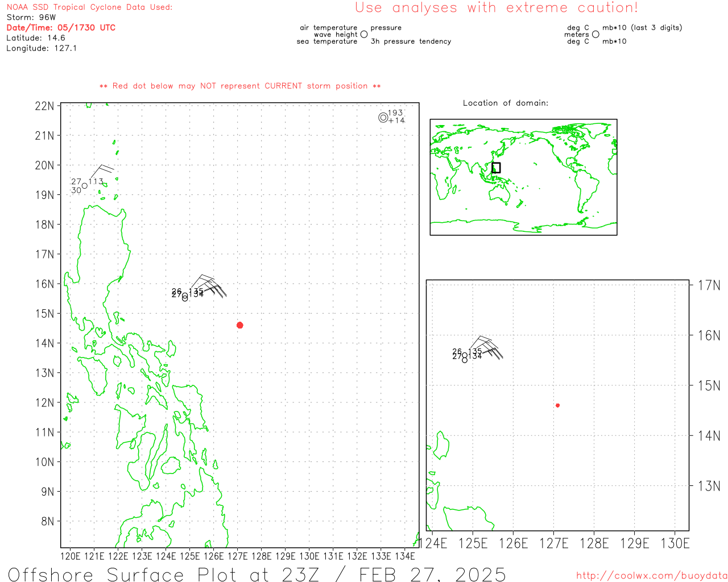This screenshot has width=728, height=582.
Task: Click the 'Location of domain:' caption
Action: click(x=506, y=103)
